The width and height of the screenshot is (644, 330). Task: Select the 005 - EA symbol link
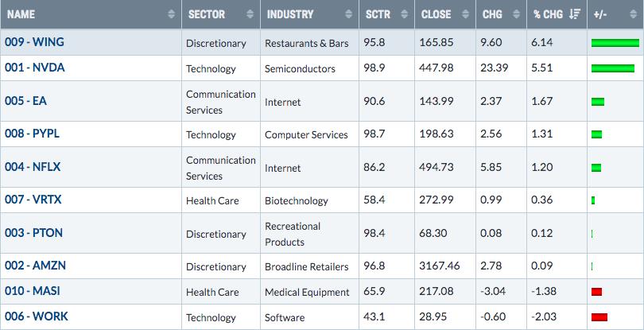pos(26,101)
